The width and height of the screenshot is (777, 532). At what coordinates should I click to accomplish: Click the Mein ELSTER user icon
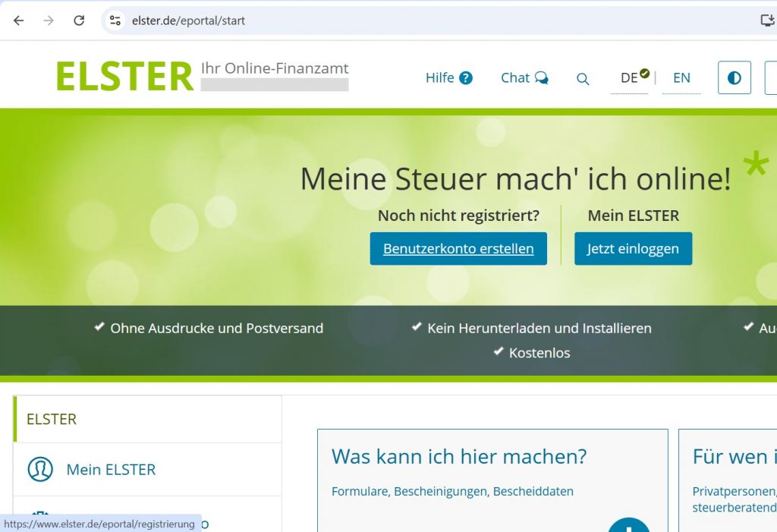pos(40,469)
